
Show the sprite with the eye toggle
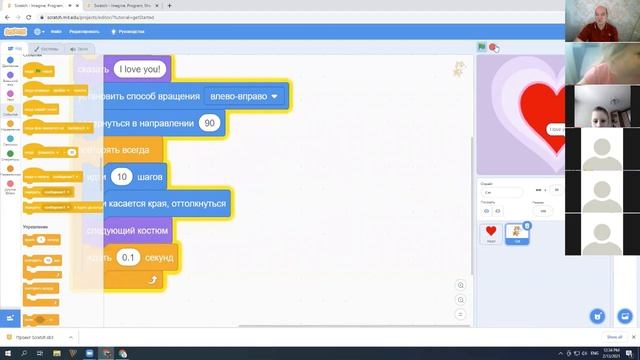coord(486,211)
